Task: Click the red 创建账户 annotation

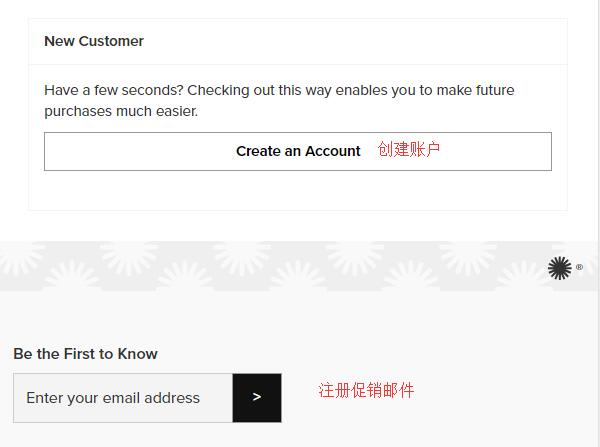Action: 409,149
